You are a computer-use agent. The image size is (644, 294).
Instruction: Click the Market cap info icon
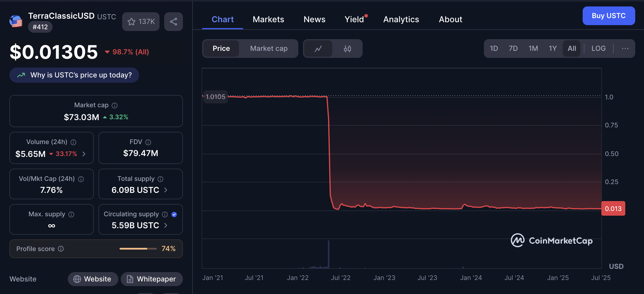tap(114, 105)
